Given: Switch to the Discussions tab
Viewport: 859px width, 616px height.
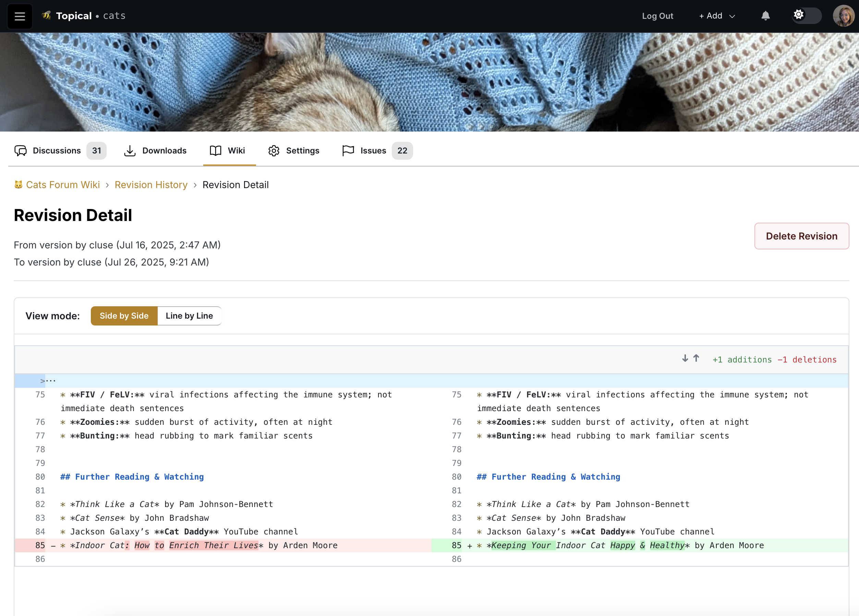Looking at the screenshot, I should click(x=60, y=151).
